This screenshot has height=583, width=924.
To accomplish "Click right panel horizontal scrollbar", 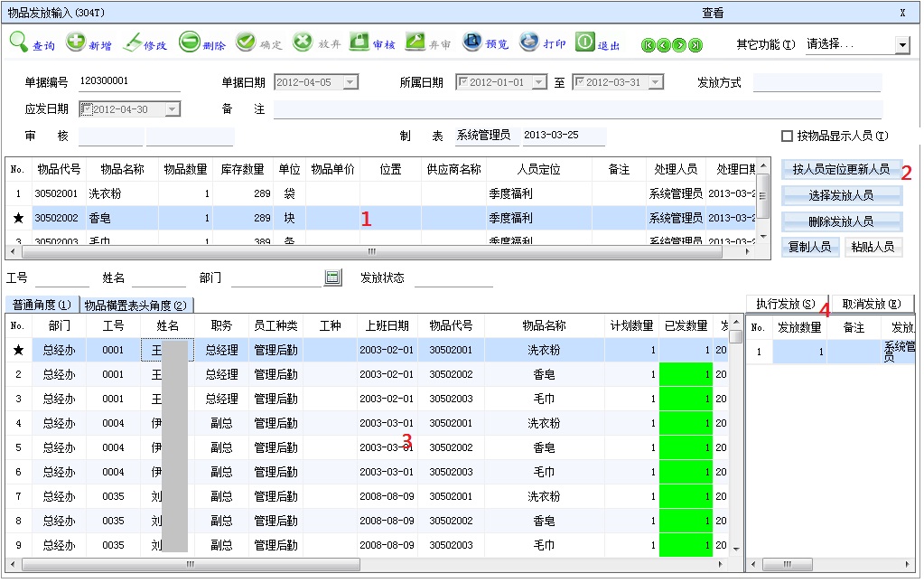I will click(x=831, y=565).
